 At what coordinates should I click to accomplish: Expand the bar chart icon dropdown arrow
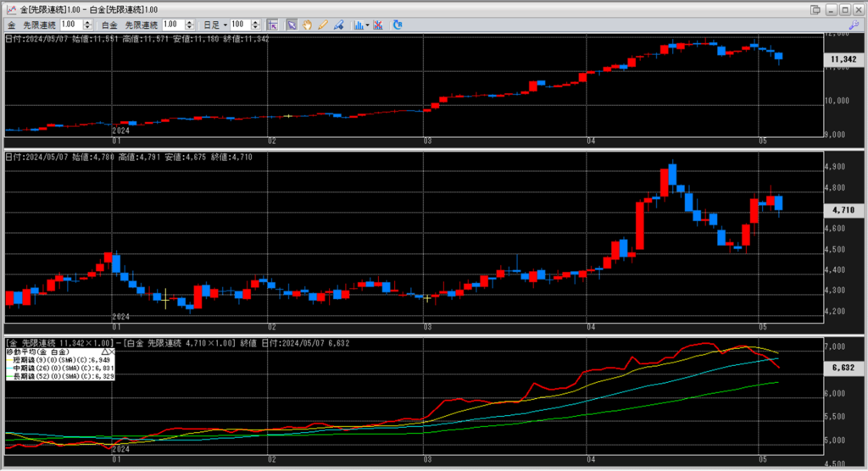(x=367, y=25)
